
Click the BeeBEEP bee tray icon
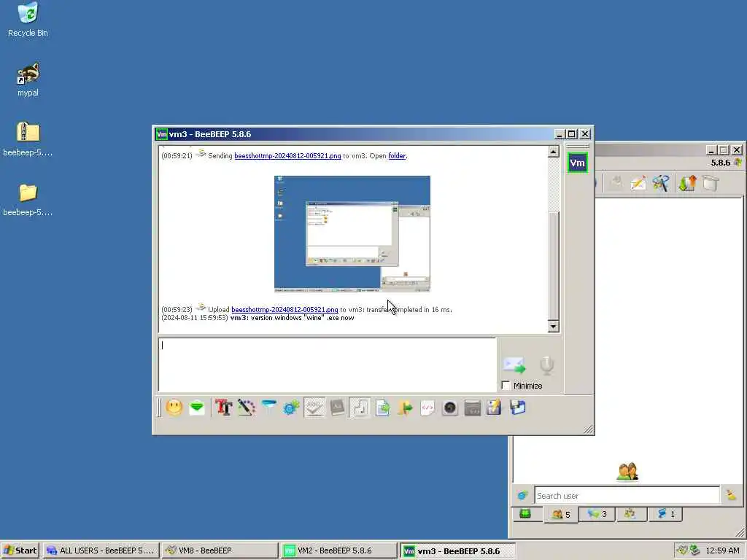(682, 551)
